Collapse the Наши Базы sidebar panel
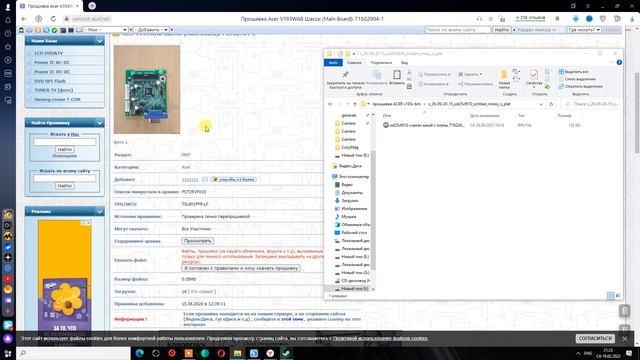This screenshot has width=640, height=360. [99, 41]
